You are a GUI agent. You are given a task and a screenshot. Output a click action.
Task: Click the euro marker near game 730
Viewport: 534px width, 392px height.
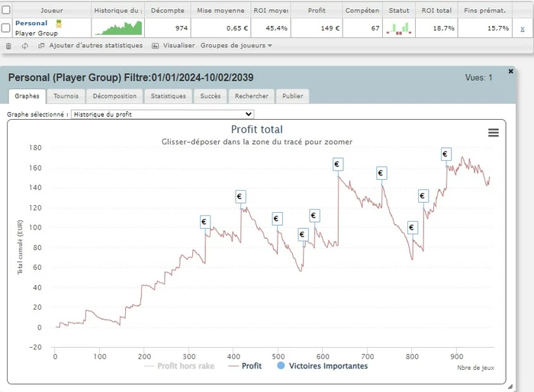click(381, 173)
